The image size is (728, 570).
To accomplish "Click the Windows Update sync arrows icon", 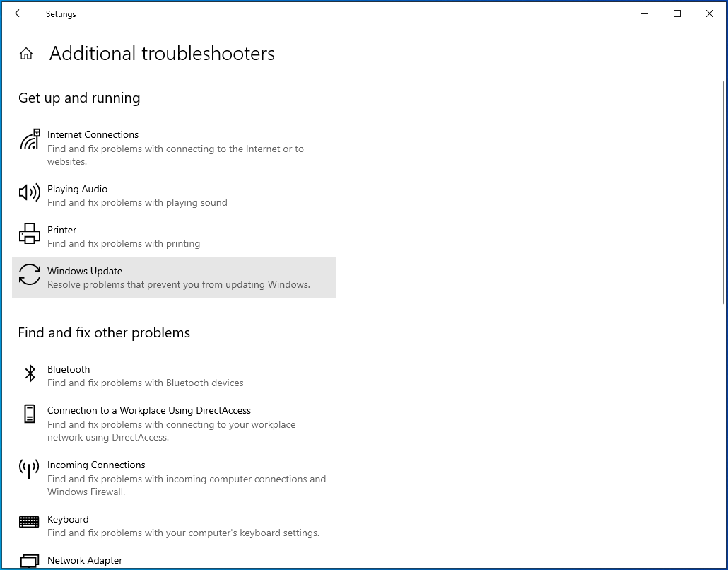I will pos(30,274).
